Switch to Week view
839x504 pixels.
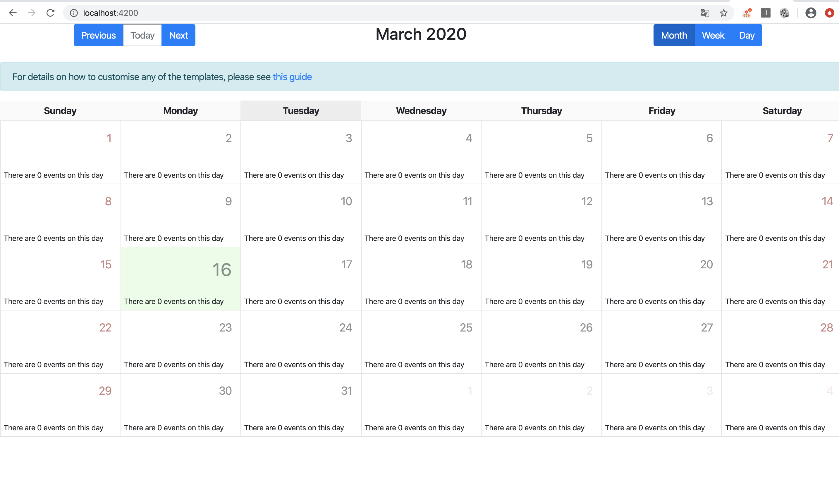tap(713, 35)
